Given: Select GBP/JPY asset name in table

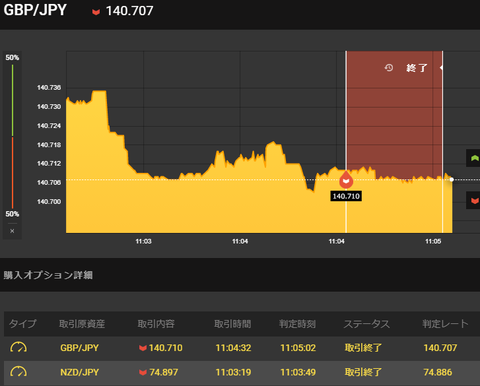Looking at the screenshot, I should pyautogui.click(x=79, y=348).
